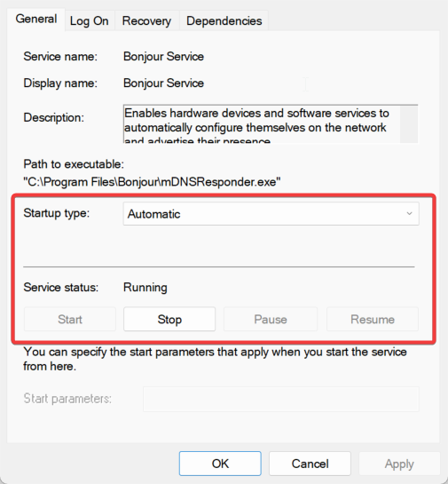Click the Running service status text
This screenshot has height=484, width=448.
click(145, 288)
